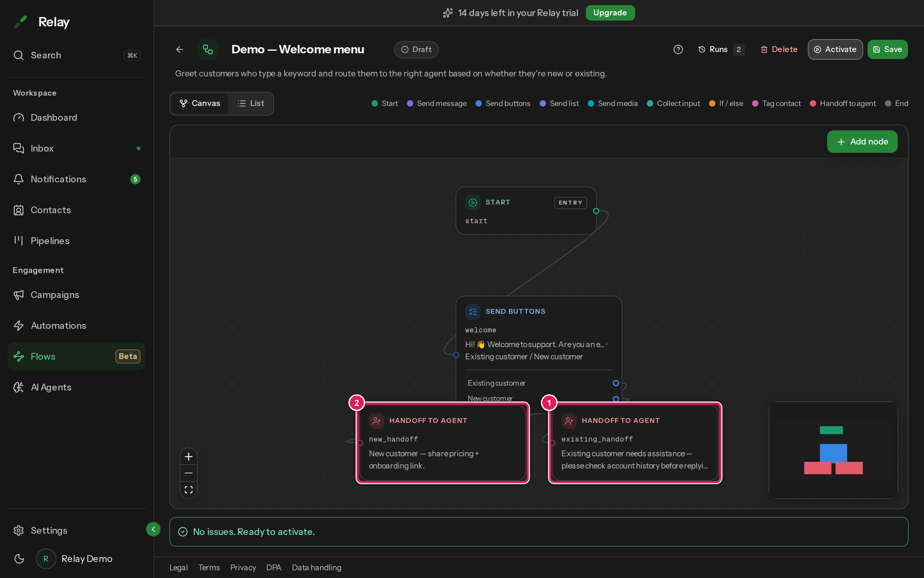The height and width of the screenshot is (578, 924).
Task: Switch to the List view tab
Action: (251, 103)
